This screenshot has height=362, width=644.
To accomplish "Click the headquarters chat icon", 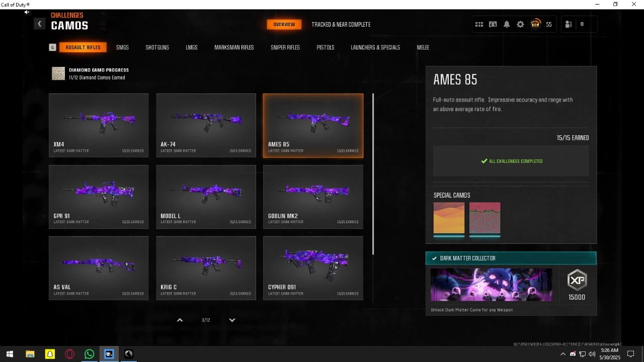I will pos(493,24).
